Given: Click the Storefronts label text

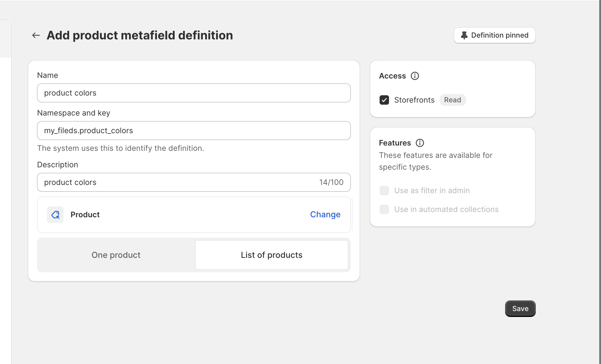Looking at the screenshot, I should 414,100.
